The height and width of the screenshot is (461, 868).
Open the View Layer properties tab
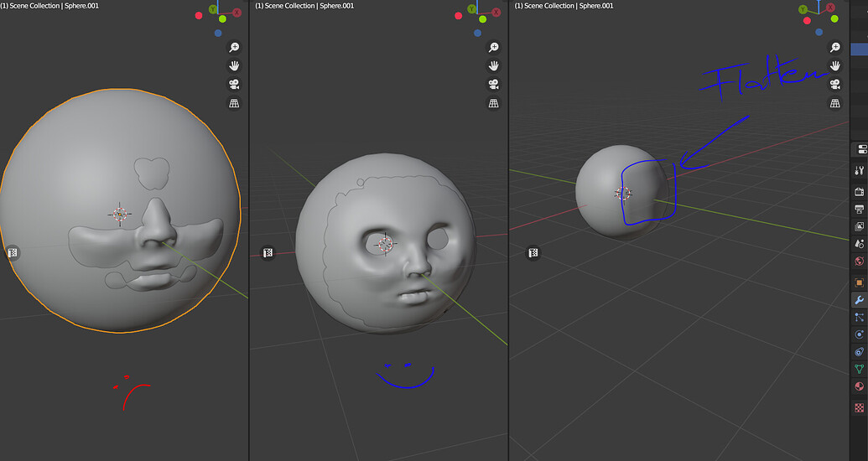pyautogui.click(x=859, y=226)
